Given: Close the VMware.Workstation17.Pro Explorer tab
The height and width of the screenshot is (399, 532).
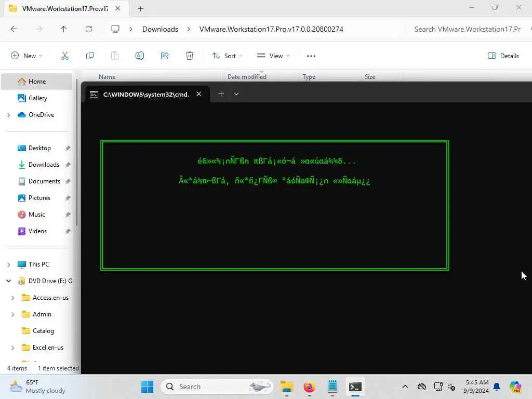Looking at the screenshot, I should tap(118, 8).
